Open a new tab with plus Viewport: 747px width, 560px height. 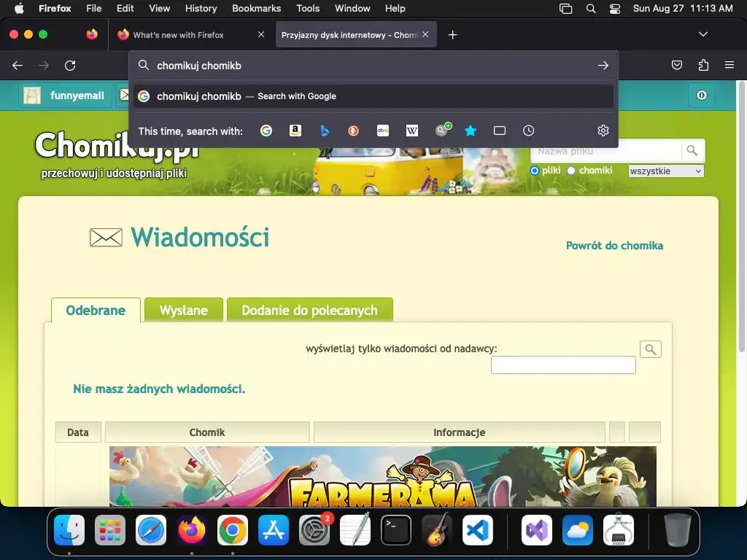pyautogui.click(x=452, y=35)
